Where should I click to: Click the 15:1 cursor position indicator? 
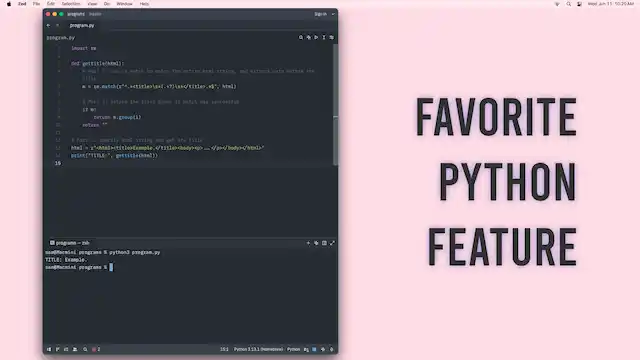pos(224,349)
